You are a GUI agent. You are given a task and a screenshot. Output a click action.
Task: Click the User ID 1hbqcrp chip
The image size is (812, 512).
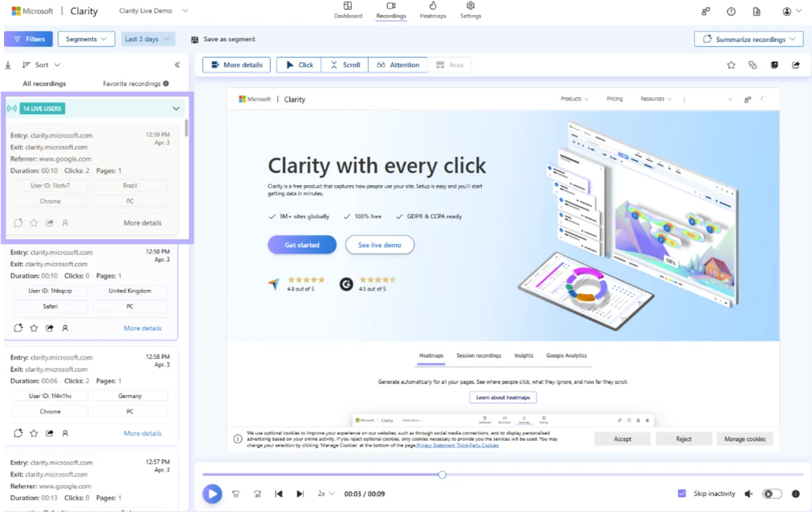pyautogui.click(x=50, y=290)
